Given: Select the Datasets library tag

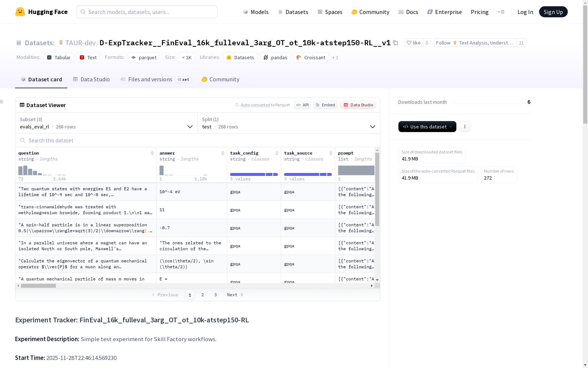Looking at the screenshot, I should pyautogui.click(x=240, y=57).
